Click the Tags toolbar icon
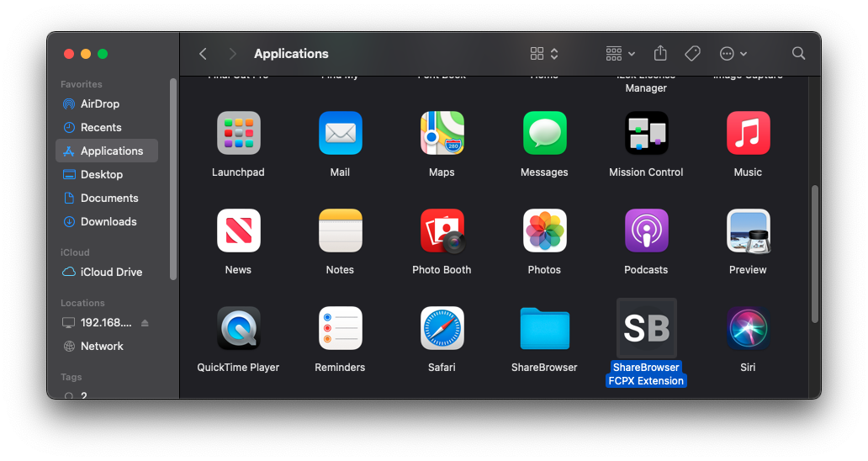The image size is (868, 461). coord(692,53)
